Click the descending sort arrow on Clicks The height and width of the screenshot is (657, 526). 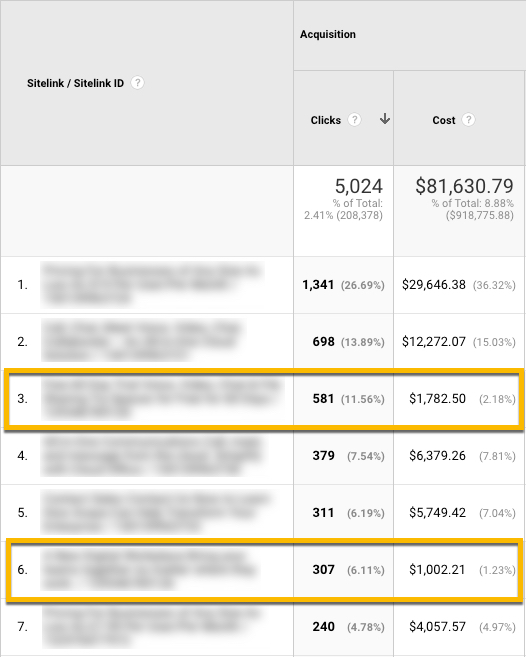[385, 119]
